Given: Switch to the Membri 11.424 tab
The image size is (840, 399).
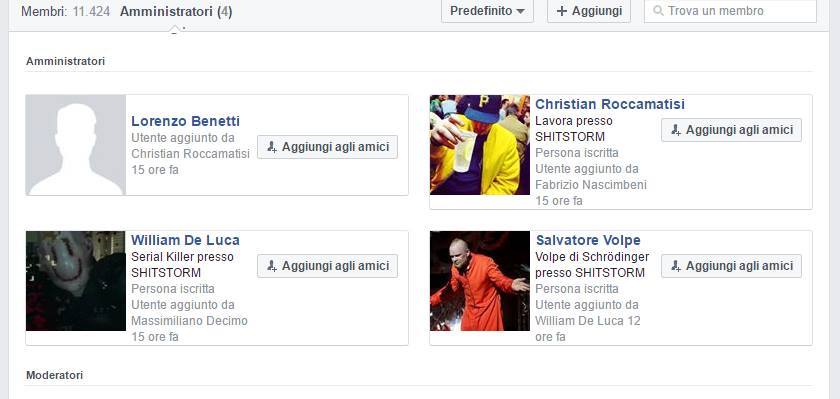Looking at the screenshot, I should 65,11.
